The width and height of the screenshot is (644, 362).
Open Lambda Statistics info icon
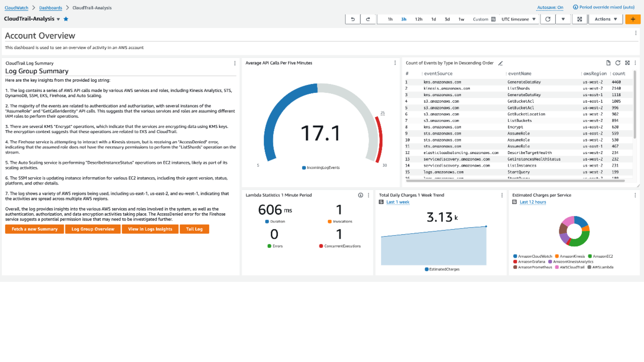tap(360, 195)
